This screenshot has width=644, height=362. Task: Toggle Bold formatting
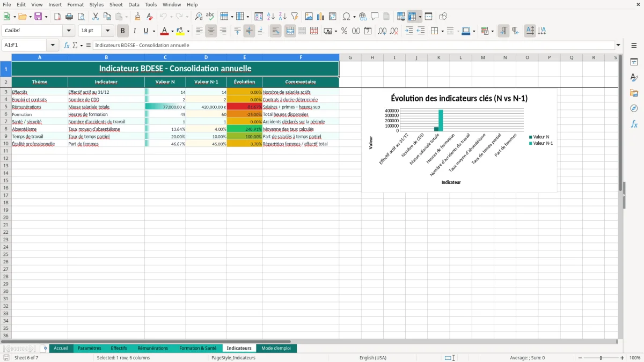(123, 31)
